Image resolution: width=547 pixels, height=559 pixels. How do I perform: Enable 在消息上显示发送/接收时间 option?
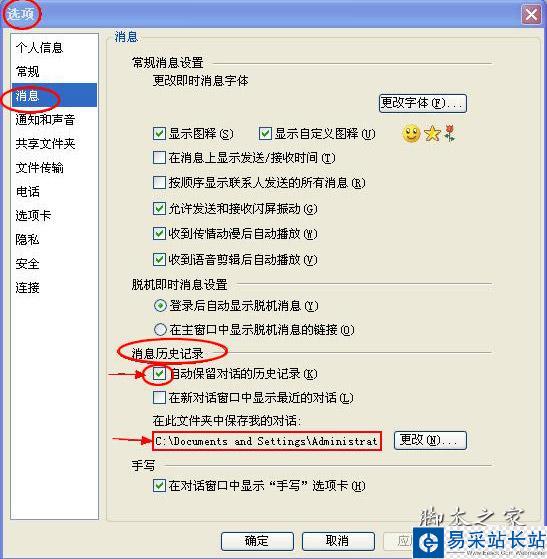click(x=159, y=158)
